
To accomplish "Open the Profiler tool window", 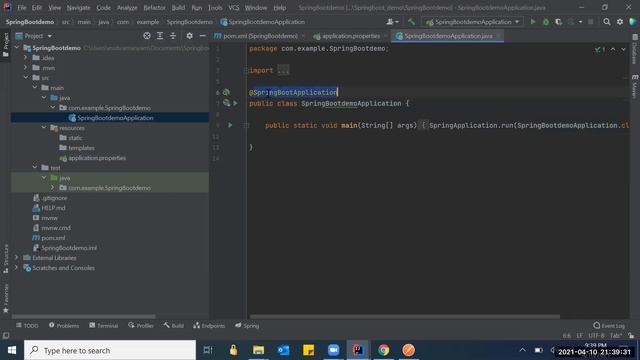I will click(141, 325).
